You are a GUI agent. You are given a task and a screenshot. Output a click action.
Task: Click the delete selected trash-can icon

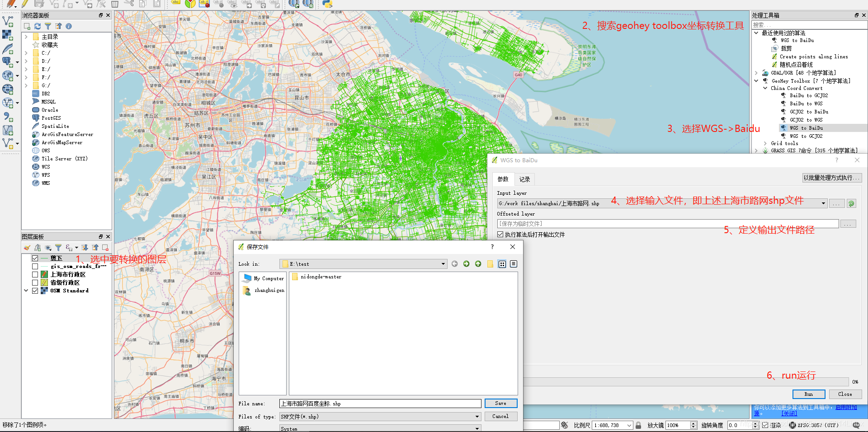115,4
